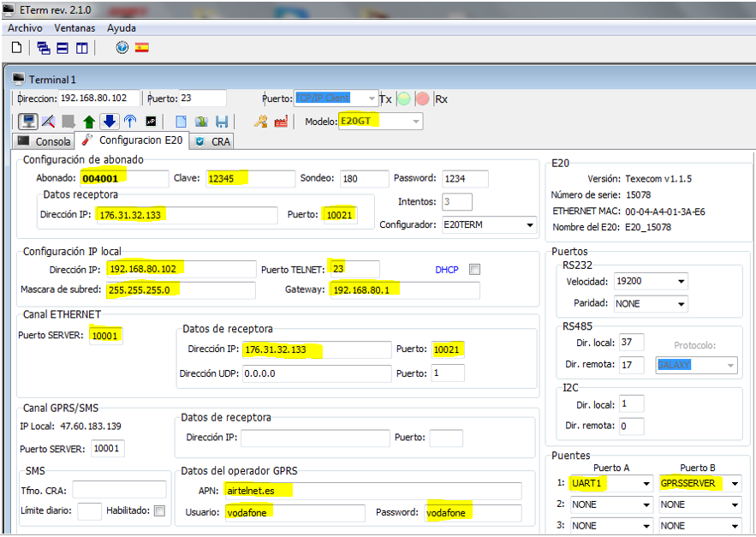The image size is (756, 537).
Task: Click the ETHERNET MAC value 00-04-A4-01-3A-E6
Action: tap(665, 212)
